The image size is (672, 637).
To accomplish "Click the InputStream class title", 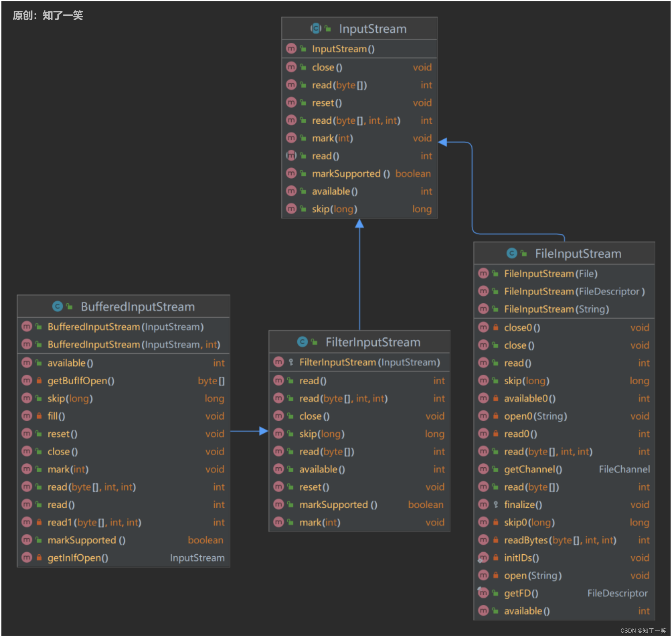I will [x=373, y=29].
